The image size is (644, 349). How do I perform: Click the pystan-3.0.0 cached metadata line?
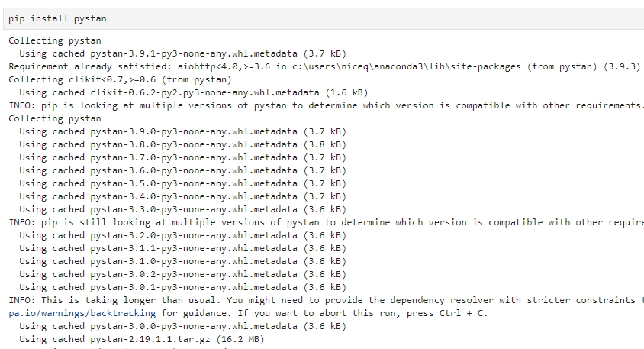(183, 326)
